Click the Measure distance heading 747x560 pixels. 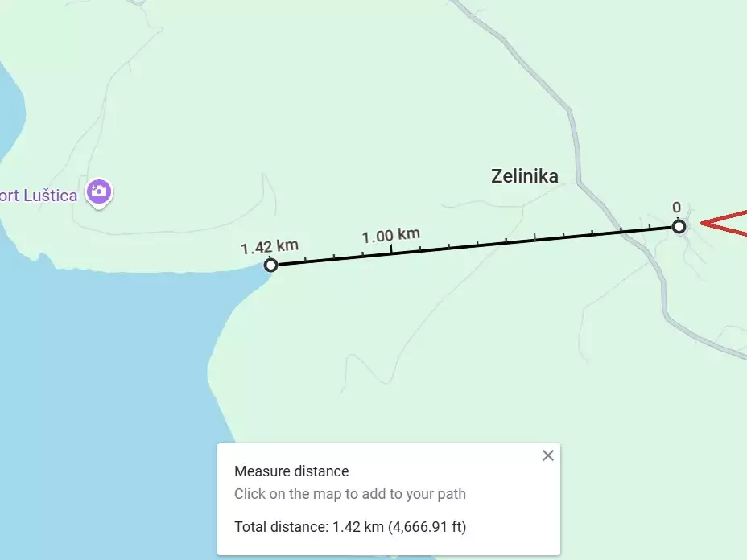tap(291, 471)
